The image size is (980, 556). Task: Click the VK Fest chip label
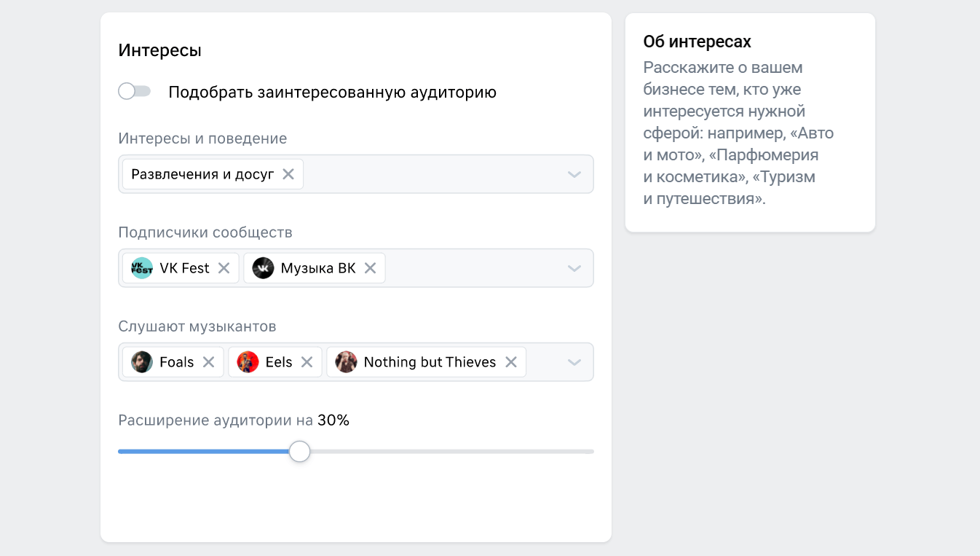tap(184, 268)
